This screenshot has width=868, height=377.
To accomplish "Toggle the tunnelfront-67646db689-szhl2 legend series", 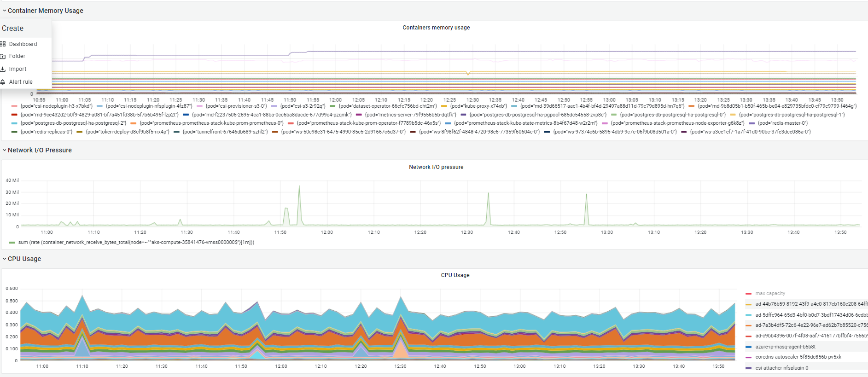I will pyautogui.click(x=225, y=132).
